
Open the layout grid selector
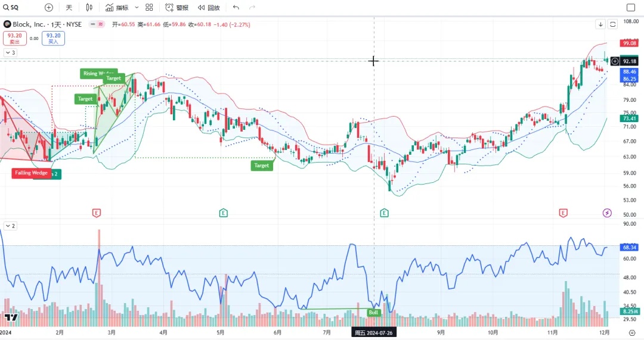pyautogui.click(x=149, y=8)
